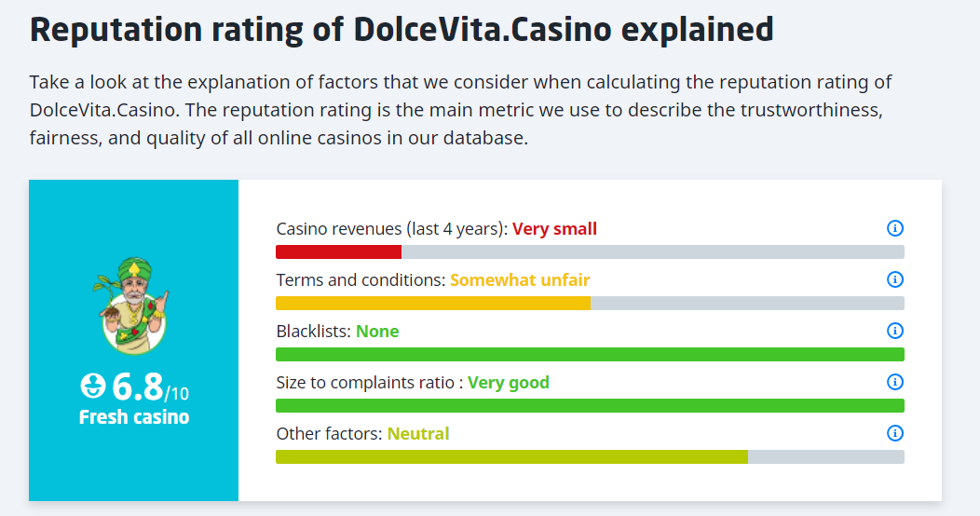
Task: Open info icon for Casino revenues
Action: pos(895,228)
